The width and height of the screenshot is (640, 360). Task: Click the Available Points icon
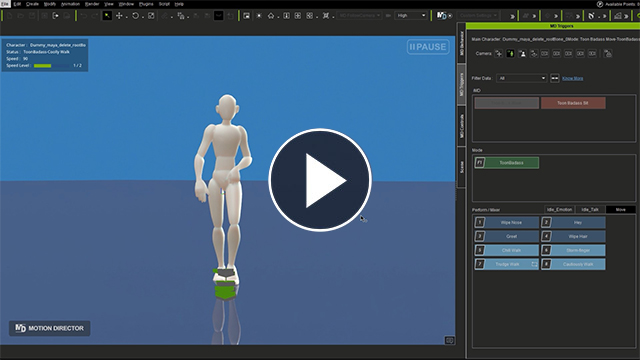pyautogui.click(x=600, y=4)
